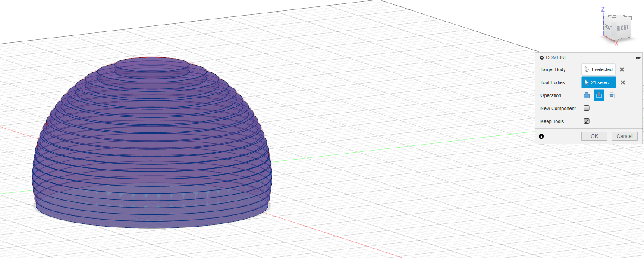Confirm the combine with OK
644x258 pixels.
(594, 136)
